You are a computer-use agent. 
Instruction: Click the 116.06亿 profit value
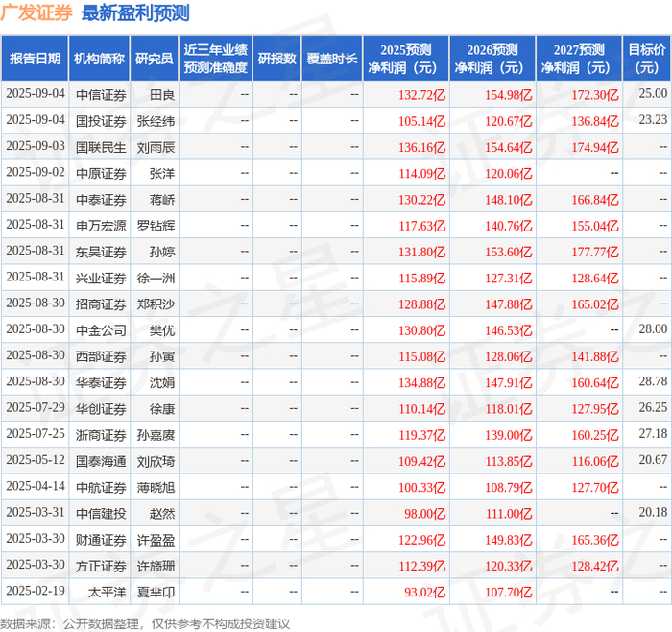pos(595,461)
